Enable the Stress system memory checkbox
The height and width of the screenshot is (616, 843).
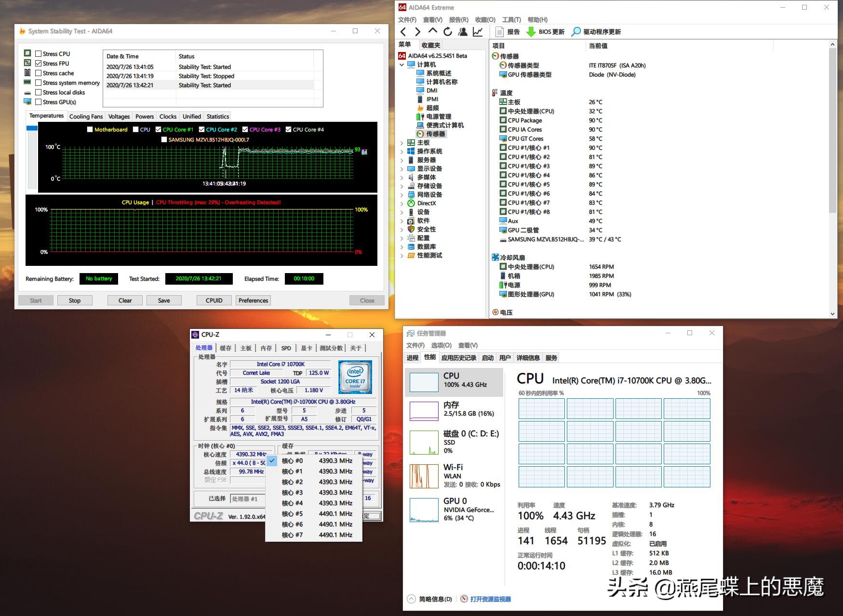pos(39,83)
